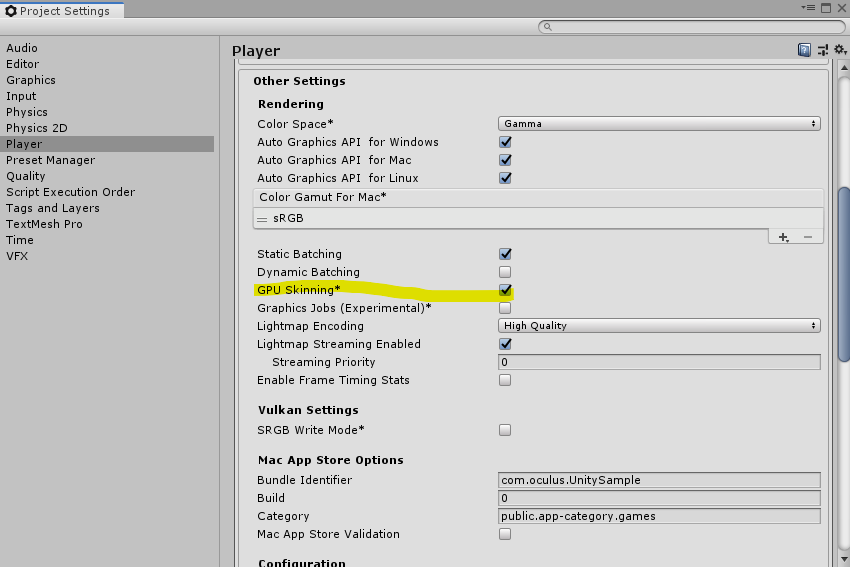Click the Rendering heading

(291, 104)
